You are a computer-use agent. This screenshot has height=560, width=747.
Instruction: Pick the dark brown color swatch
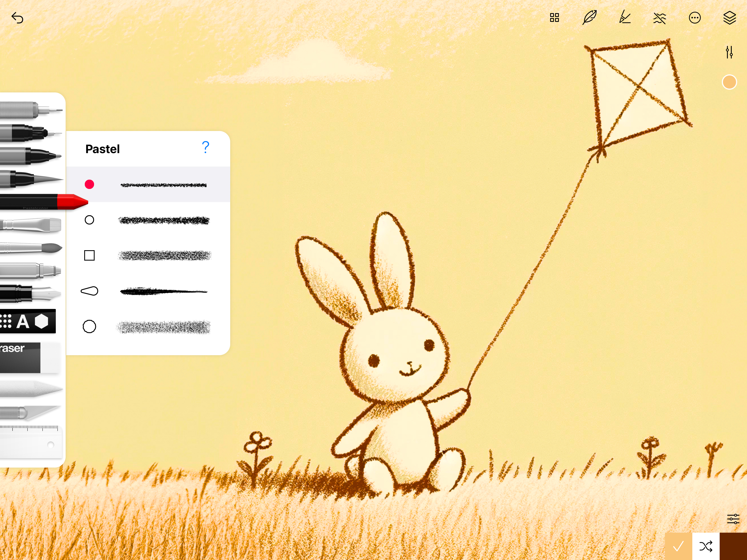click(733, 546)
